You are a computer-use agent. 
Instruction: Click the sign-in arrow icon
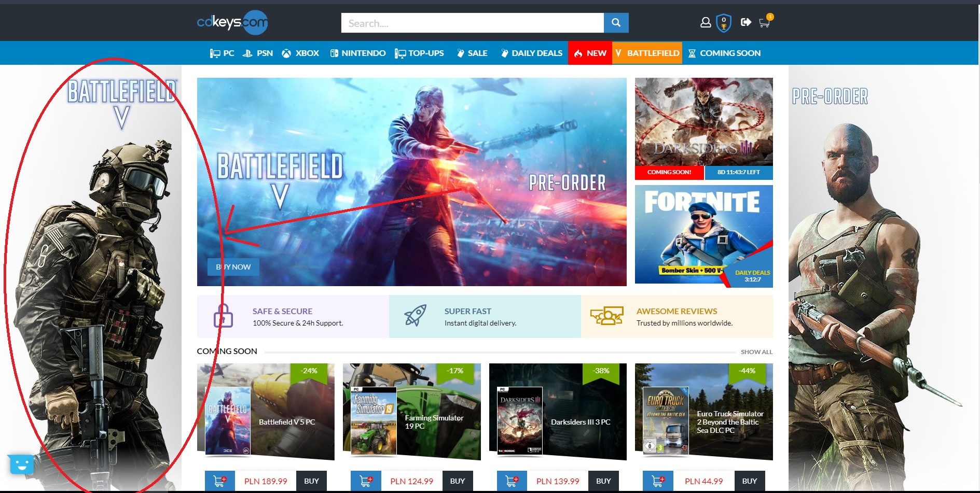pos(746,22)
